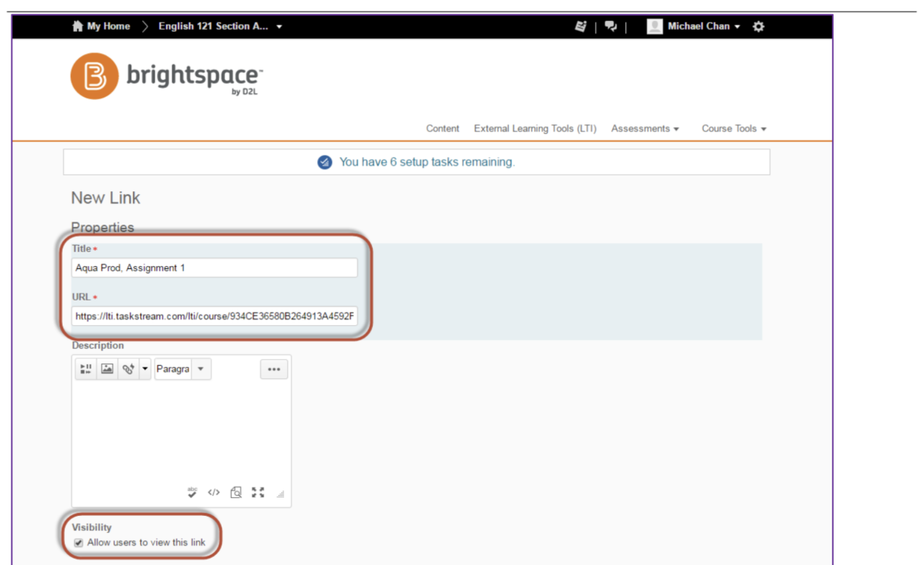Click the preview magnifier page icon

(x=236, y=492)
